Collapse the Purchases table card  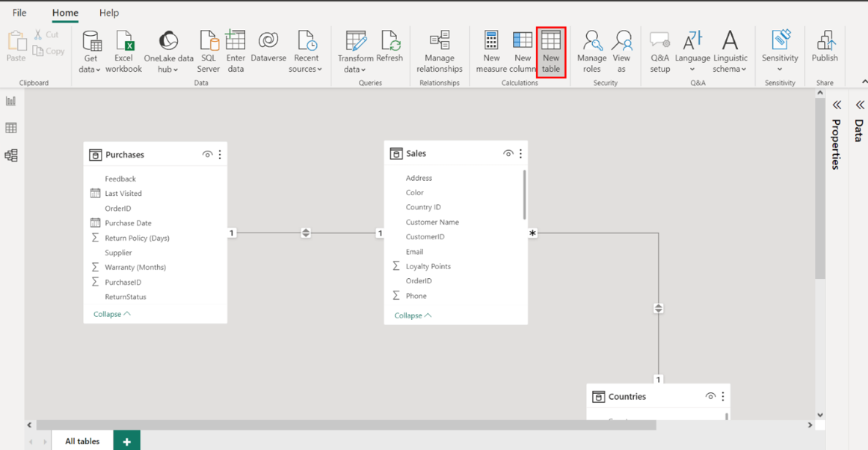pos(111,314)
